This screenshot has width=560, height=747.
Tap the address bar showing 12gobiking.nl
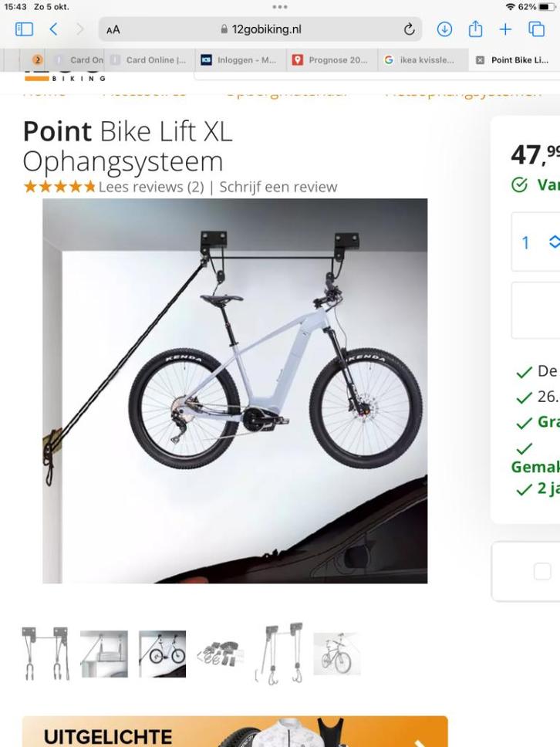point(261,29)
